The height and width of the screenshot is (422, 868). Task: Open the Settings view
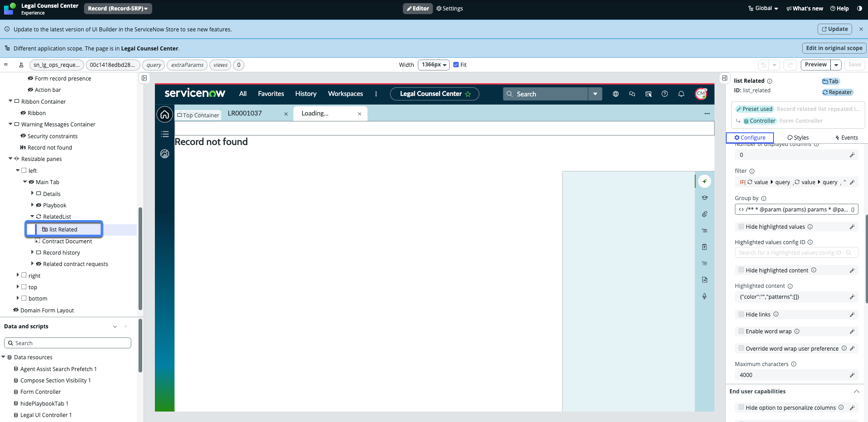pyautogui.click(x=450, y=9)
